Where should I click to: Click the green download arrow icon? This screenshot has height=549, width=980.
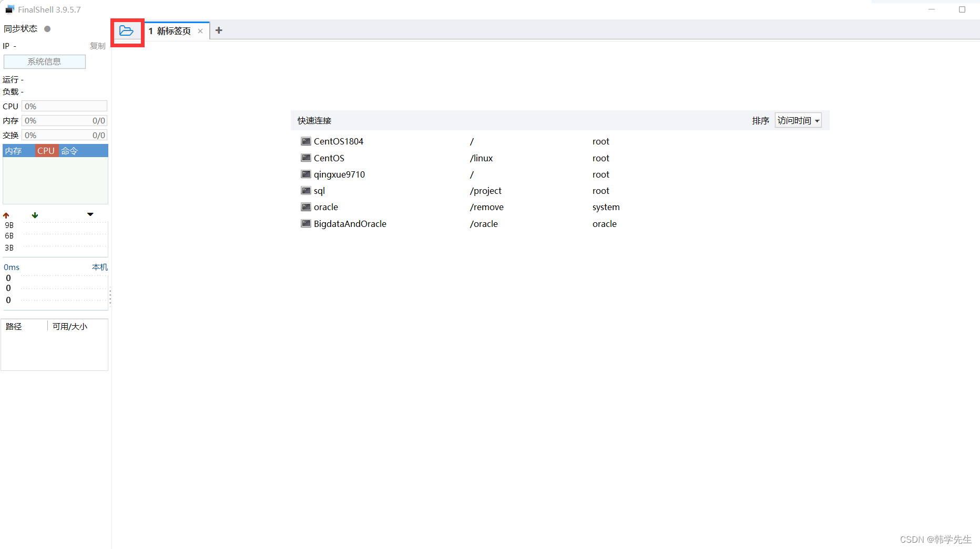coord(35,215)
